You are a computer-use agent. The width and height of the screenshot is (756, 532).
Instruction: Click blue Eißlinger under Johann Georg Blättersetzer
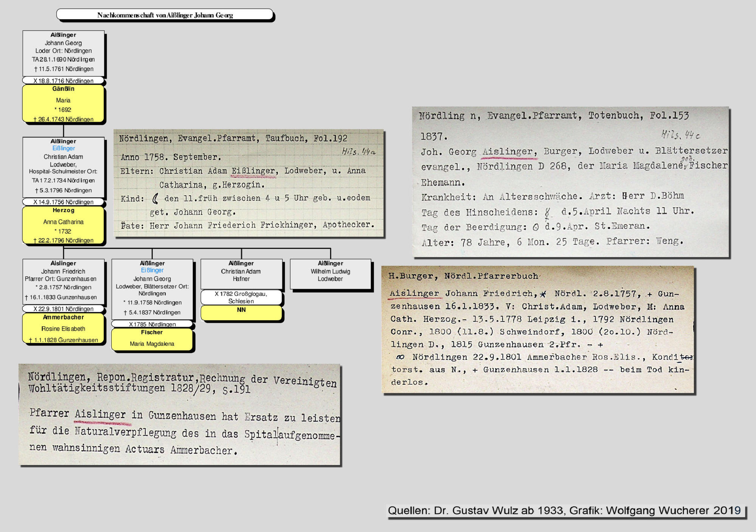coord(152,270)
